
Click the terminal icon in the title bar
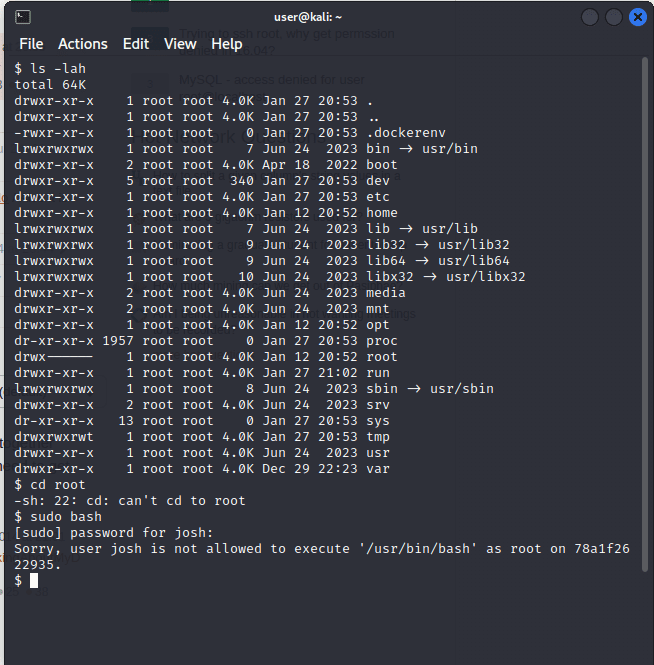pos(23,17)
